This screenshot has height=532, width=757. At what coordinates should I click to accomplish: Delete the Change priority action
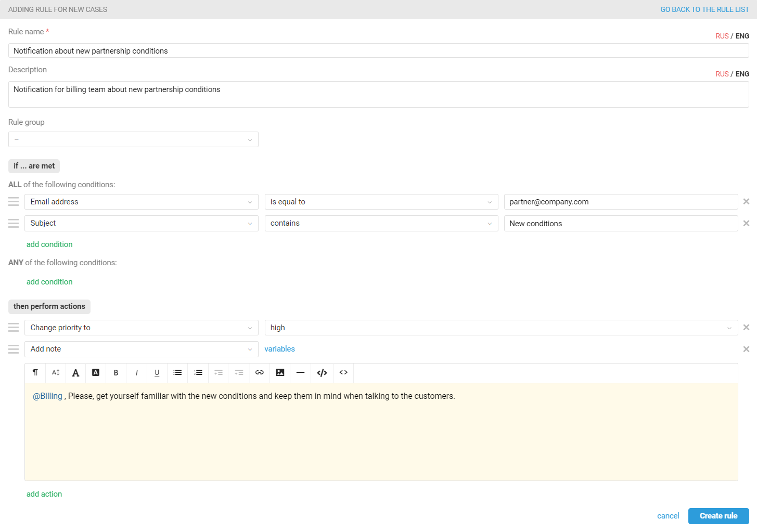746,328
